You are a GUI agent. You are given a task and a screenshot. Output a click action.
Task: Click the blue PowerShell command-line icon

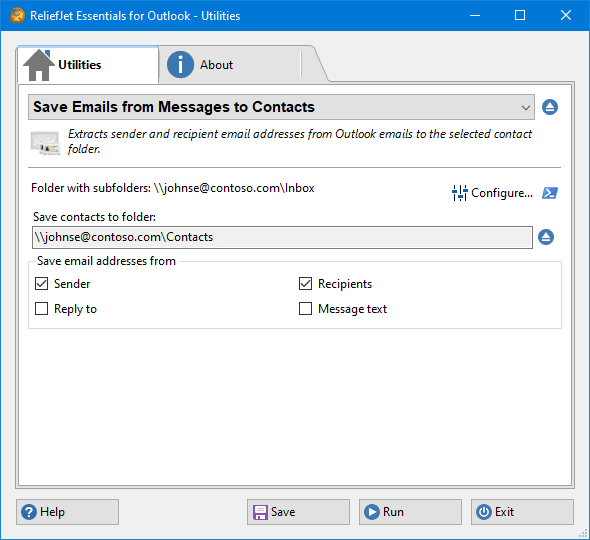tap(550, 193)
